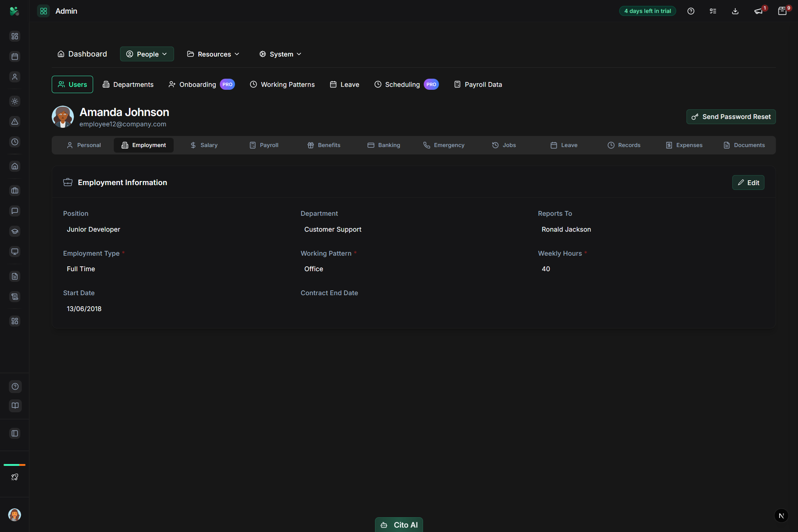798x532 pixels.
Task: Click the briefcase jobs icon in the sidebar
Action: [15, 191]
